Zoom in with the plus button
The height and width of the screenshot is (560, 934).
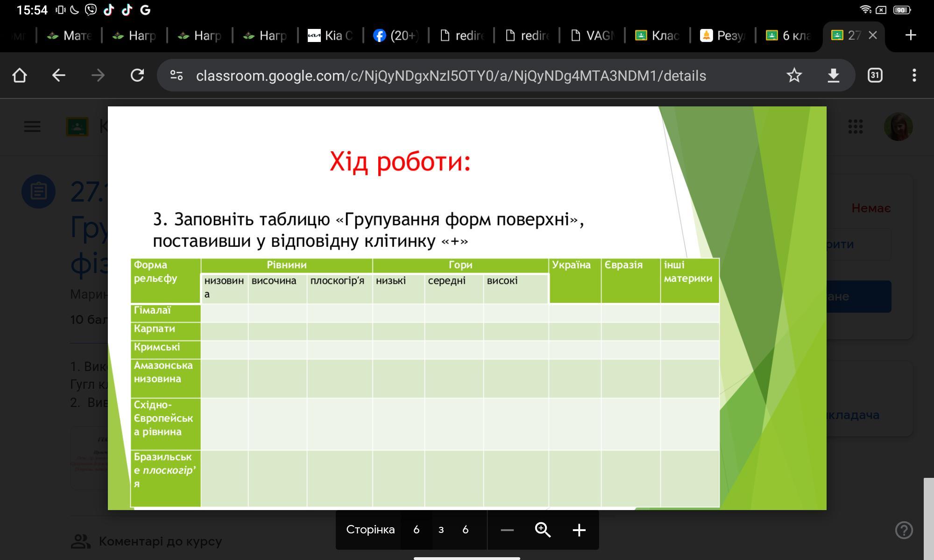click(579, 530)
